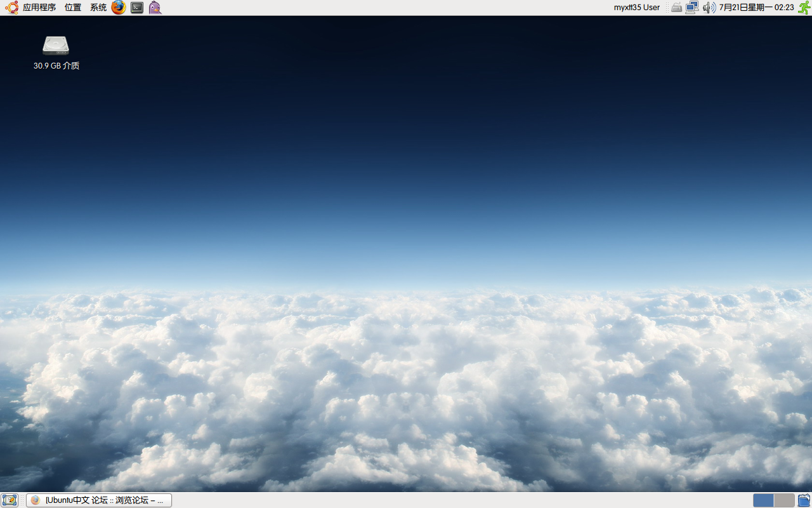The width and height of the screenshot is (812, 508).
Task: Switch to the first workspace
Action: (763, 500)
